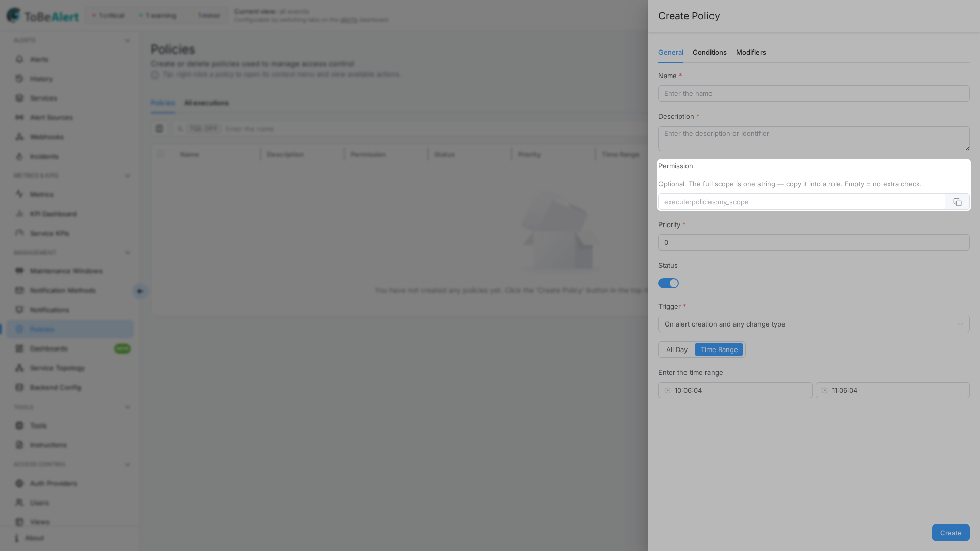Screen dimensions: 980x551
Task: Open the Dashboards sidebar icon
Action: 19,348
